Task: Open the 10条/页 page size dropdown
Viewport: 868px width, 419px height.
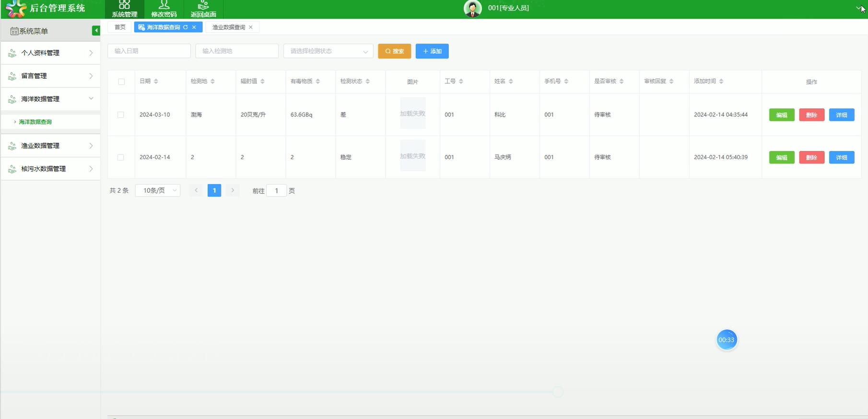Action: tap(158, 190)
